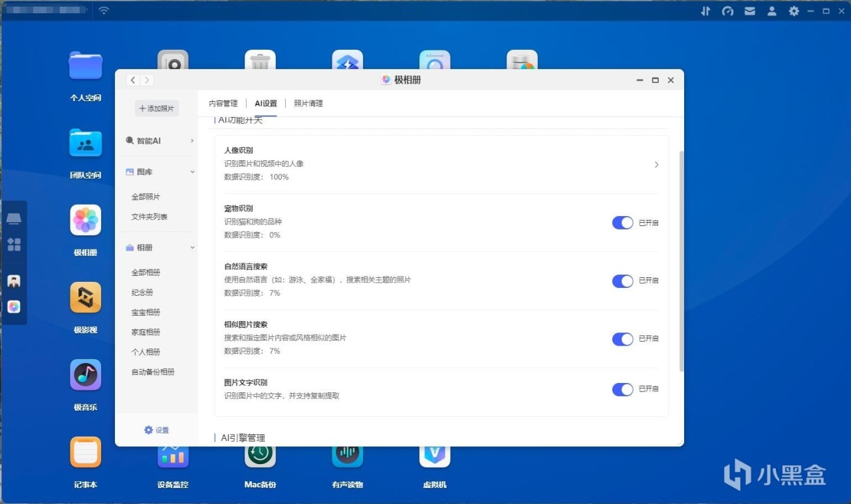
Task: Open the speed gauge icon in top bar
Action: click(x=727, y=11)
